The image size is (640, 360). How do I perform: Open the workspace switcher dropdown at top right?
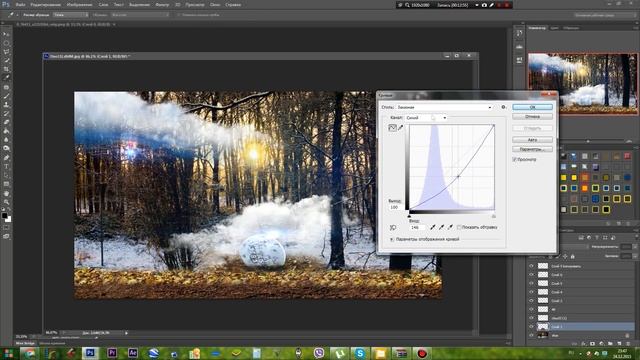point(605,15)
